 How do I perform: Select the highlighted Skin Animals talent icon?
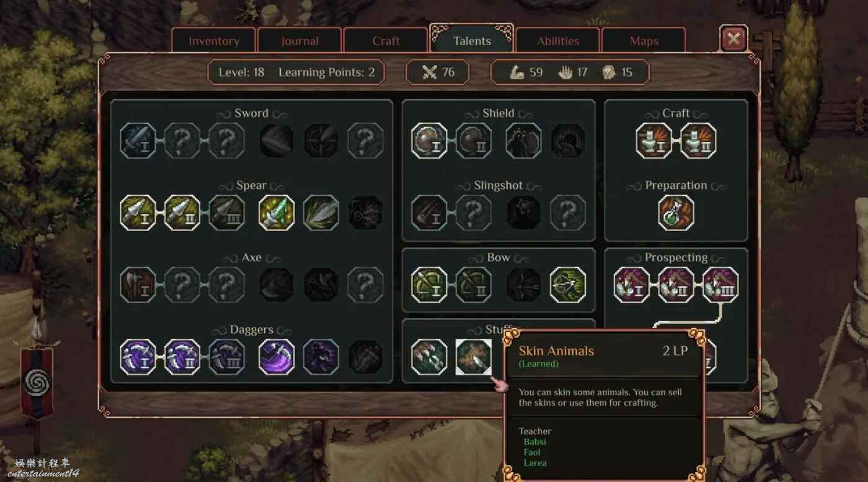(x=474, y=357)
